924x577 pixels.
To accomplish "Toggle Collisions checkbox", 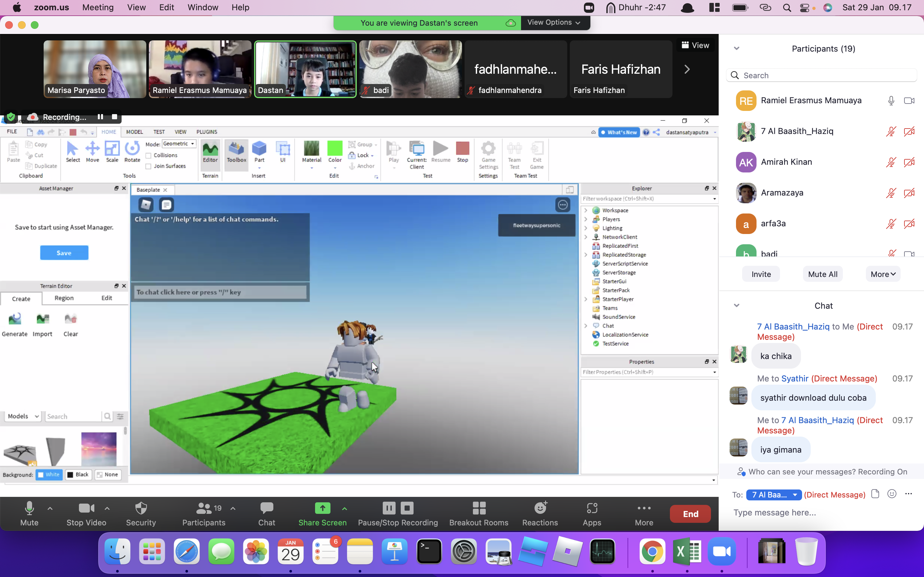I will tap(148, 155).
